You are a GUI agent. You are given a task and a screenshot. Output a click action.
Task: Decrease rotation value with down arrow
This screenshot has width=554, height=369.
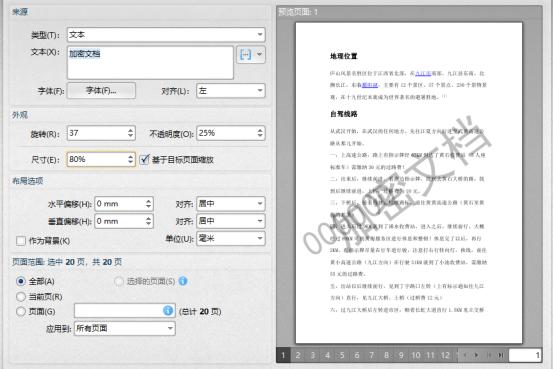coord(130,136)
